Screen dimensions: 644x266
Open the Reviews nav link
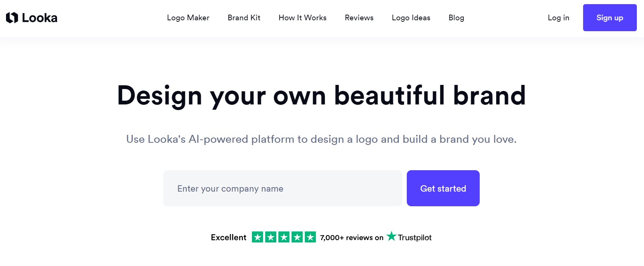click(x=359, y=18)
